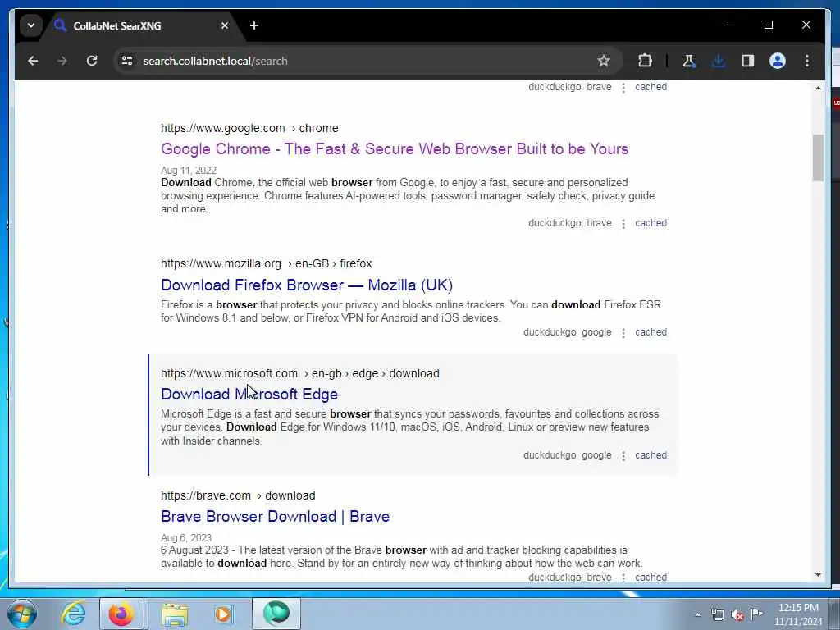Click the https://www.microsoft.com edge download URL
Image resolution: width=840 pixels, height=630 pixels.
[x=300, y=373]
